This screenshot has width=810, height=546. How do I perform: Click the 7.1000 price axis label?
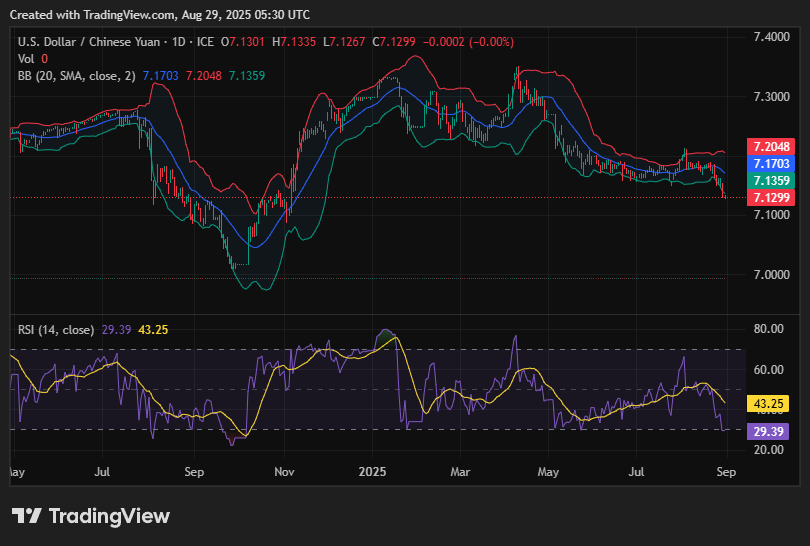pyautogui.click(x=771, y=215)
